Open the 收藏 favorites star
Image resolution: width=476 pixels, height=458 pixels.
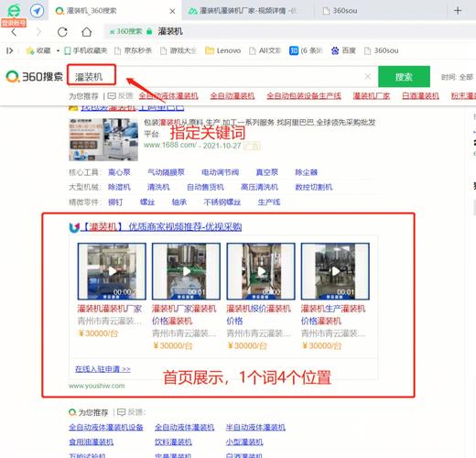[38, 50]
